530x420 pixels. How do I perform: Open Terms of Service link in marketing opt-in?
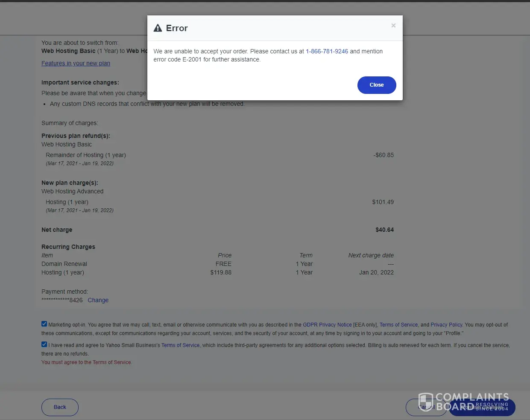pyautogui.click(x=398, y=325)
